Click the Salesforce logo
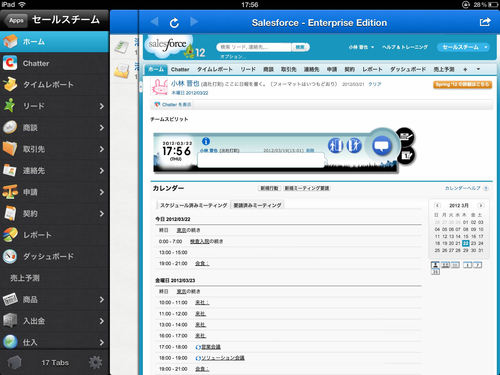Viewport: 500px width, 375px height. tap(168, 45)
